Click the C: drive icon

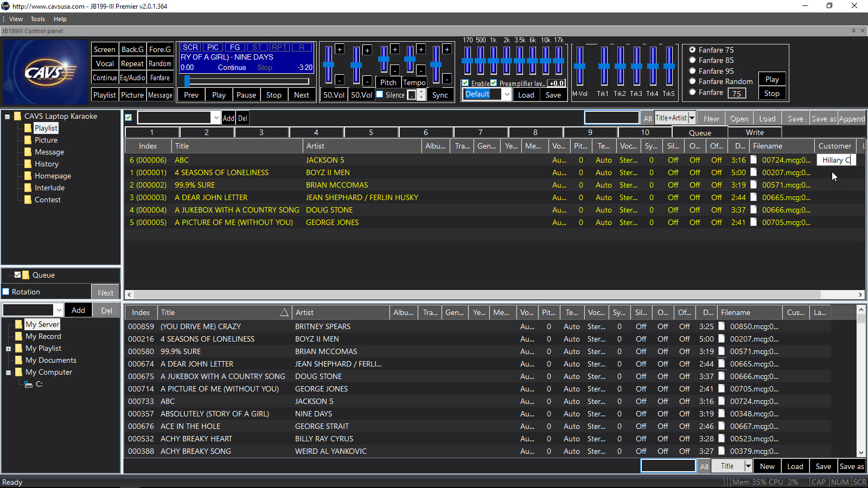(x=29, y=384)
